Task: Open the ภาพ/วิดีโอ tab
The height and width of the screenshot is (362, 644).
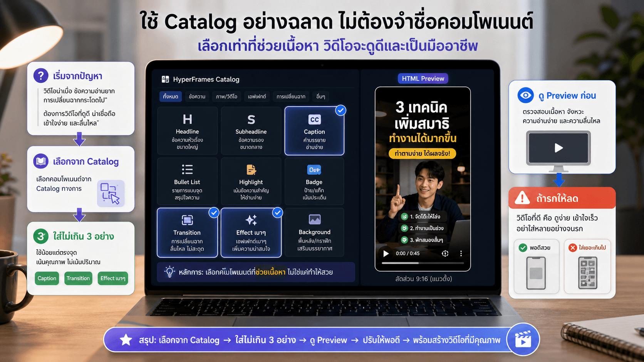Action: [x=226, y=97]
